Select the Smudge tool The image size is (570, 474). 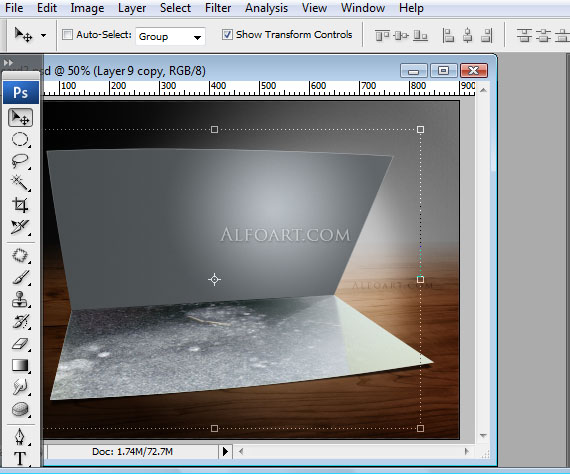pyautogui.click(x=20, y=387)
